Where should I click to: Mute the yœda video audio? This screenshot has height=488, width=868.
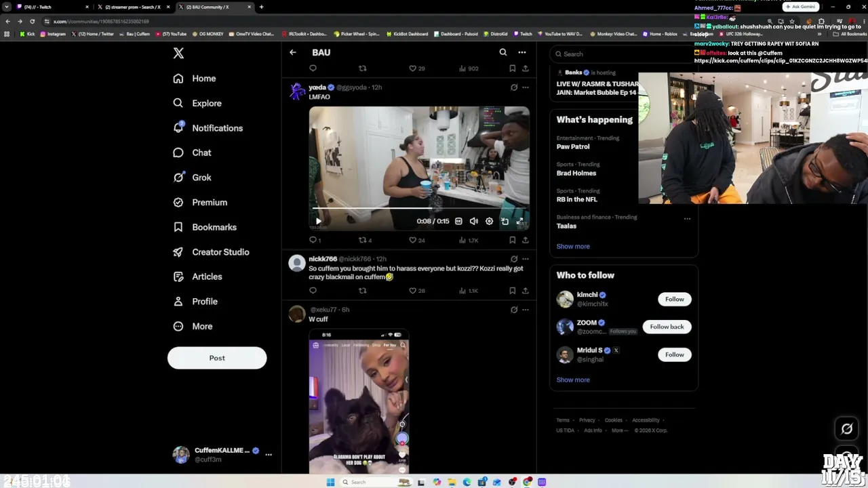click(x=474, y=221)
